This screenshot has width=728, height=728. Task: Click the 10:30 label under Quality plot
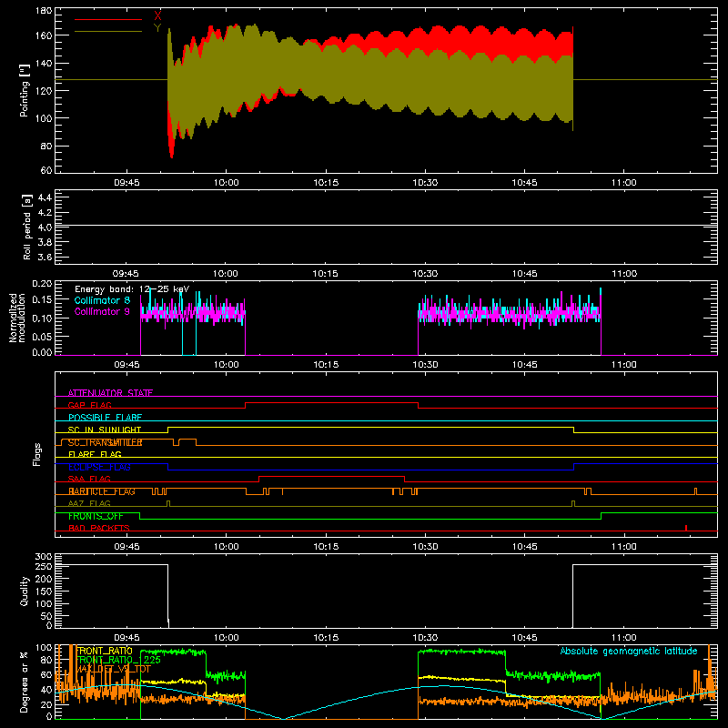coord(425,638)
